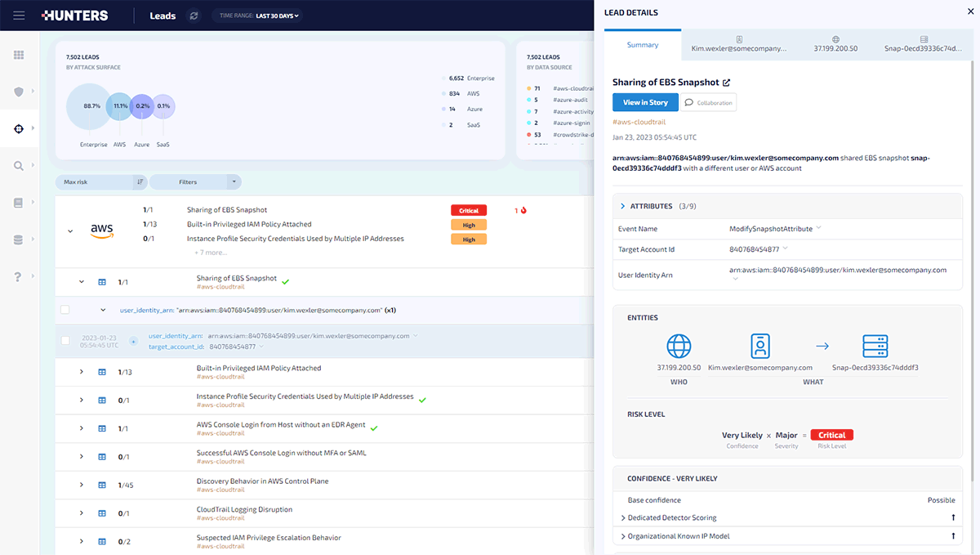Click the View in Story button
The width and height of the screenshot is (980, 555).
(644, 102)
